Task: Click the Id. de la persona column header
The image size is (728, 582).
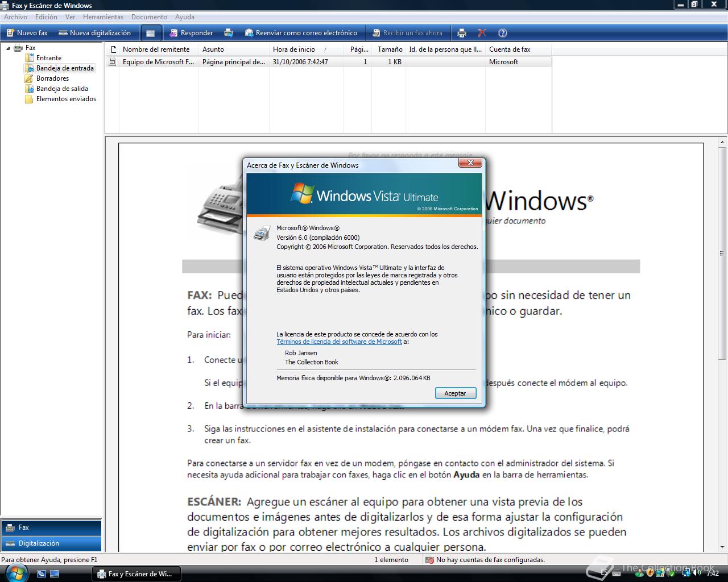Action: (445, 49)
